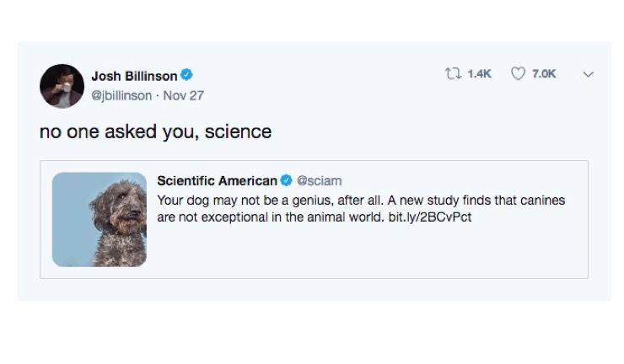
Task: Visit the @jbillinson handle
Action: [122, 95]
